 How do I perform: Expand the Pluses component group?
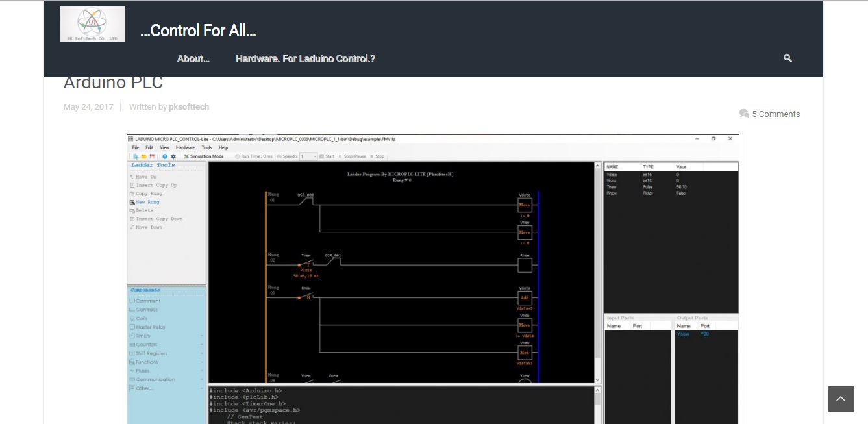point(166,371)
